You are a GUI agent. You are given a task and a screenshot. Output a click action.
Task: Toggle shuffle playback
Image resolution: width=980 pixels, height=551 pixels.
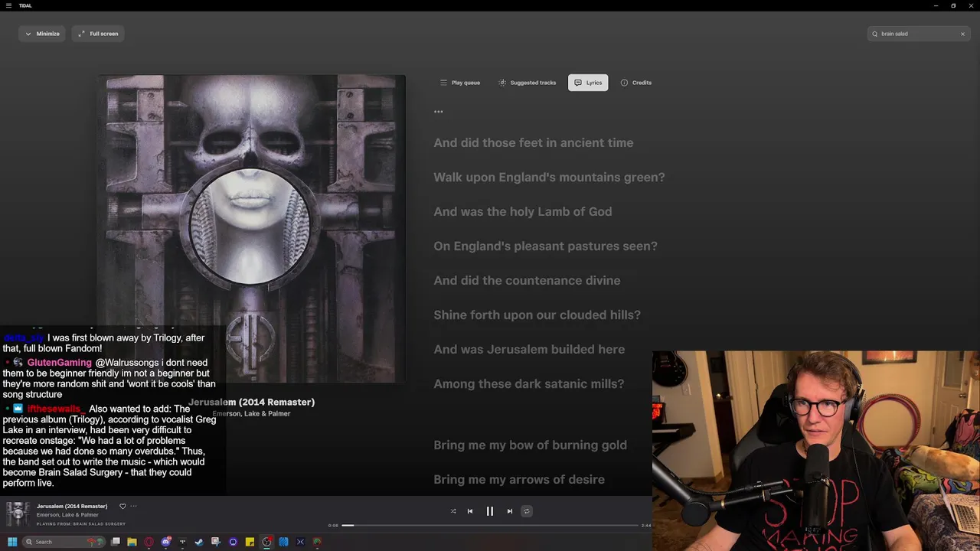coord(453,511)
